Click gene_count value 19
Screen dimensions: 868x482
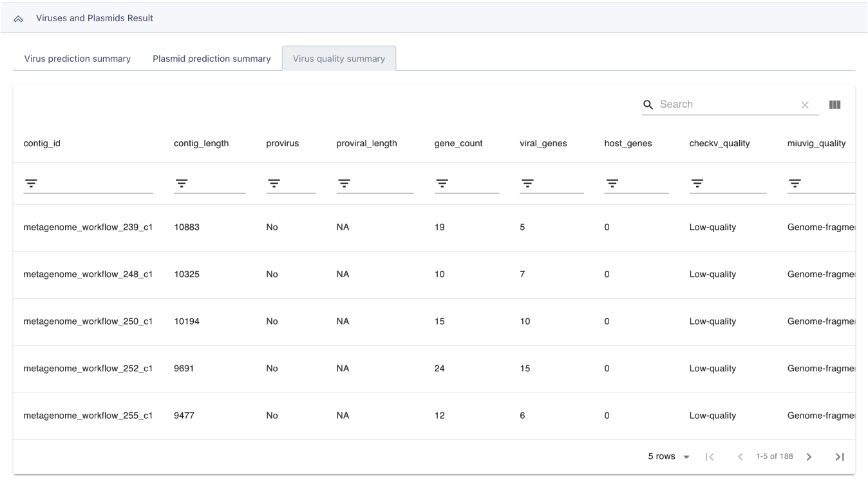pos(440,227)
